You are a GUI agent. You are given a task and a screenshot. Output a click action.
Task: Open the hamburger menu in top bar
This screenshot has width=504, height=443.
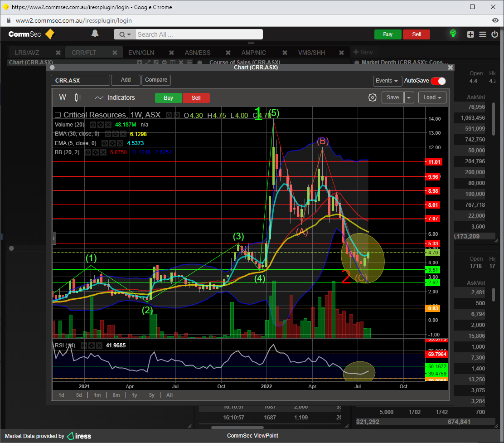(x=482, y=34)
